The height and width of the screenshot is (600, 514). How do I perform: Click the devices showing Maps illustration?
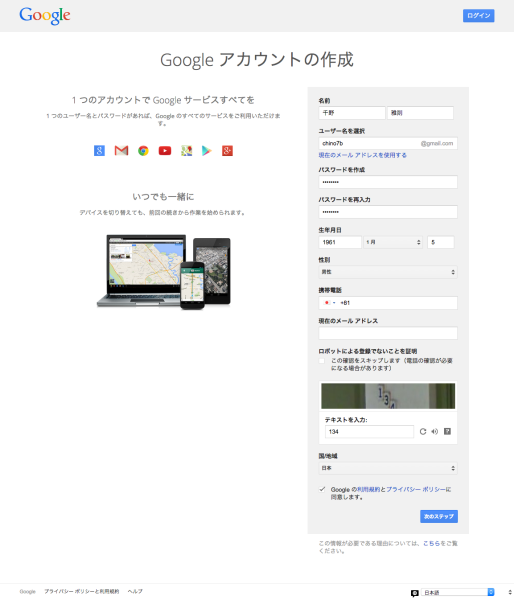point(164,272)
